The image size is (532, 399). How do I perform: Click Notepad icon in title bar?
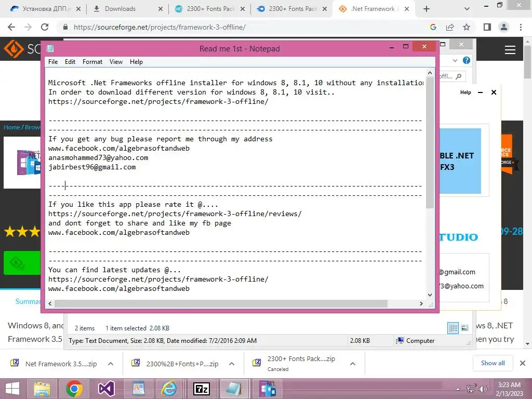(x=50, y=48)
